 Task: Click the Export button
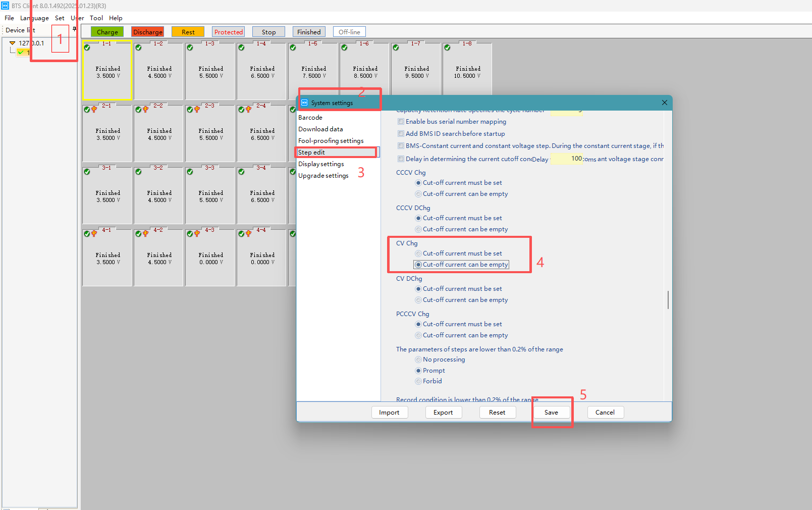click(x=443, y=413)
